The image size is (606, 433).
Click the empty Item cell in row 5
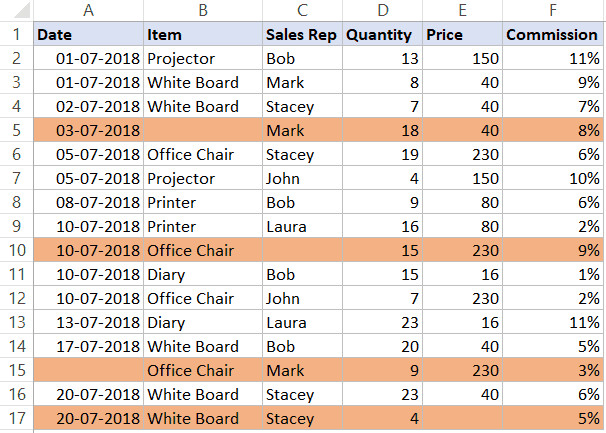tap(203, 130)
